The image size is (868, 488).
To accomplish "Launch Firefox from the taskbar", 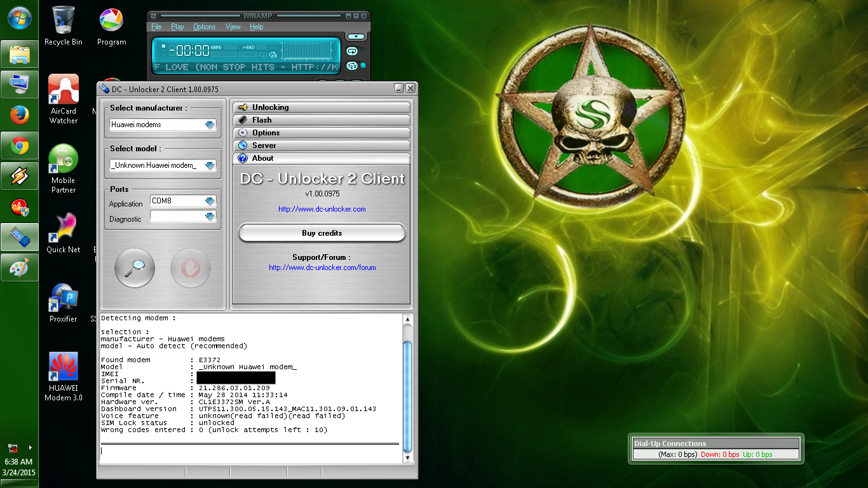I will (x=19, y=115).
